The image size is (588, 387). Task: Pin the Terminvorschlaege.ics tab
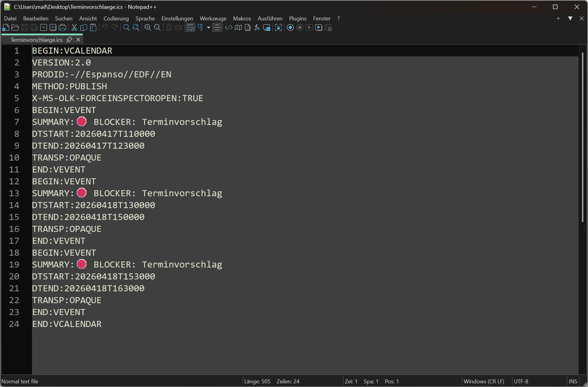point(69,40)
